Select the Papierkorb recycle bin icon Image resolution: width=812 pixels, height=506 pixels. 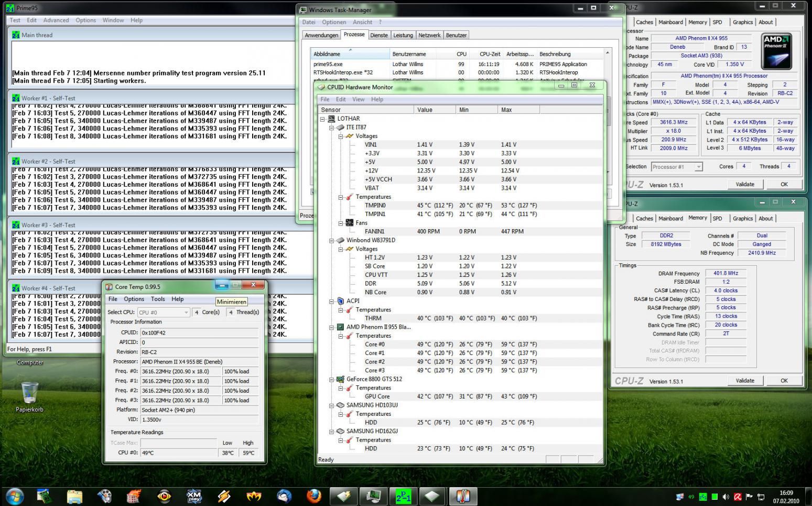29,397
